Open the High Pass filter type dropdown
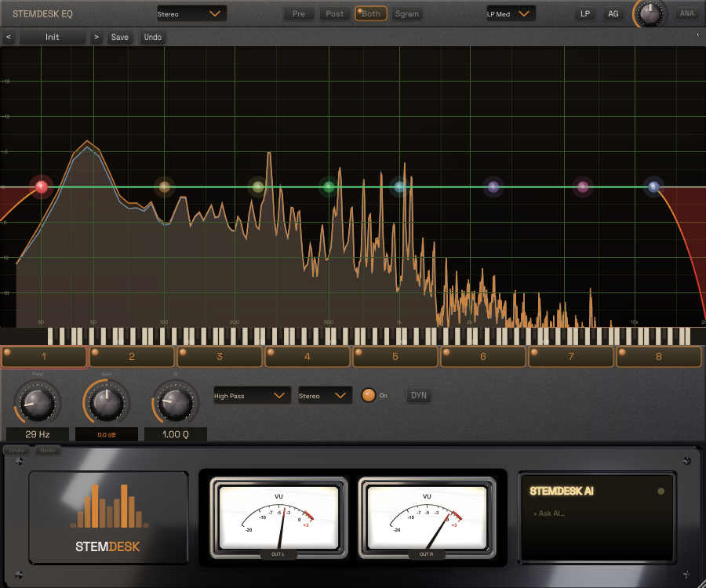This screenshot has height=588, width=706. tap(252, 396)
